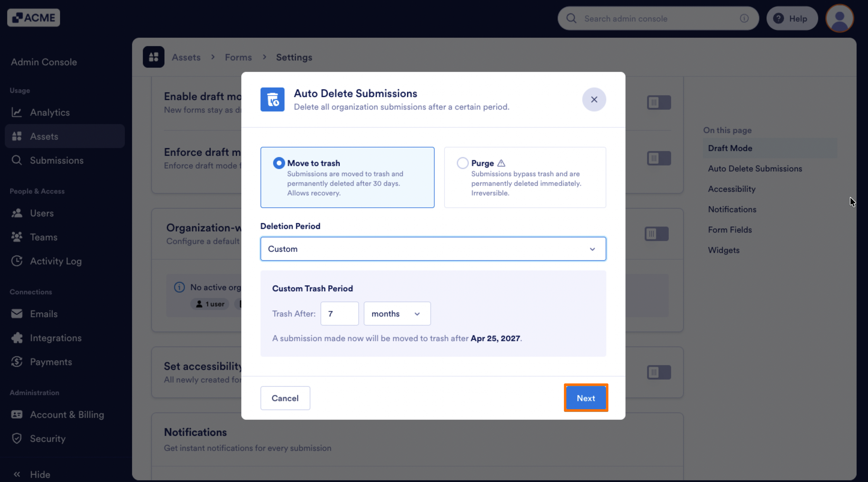
Task: Click the ACME logo
Action: (x=34, y=18)
